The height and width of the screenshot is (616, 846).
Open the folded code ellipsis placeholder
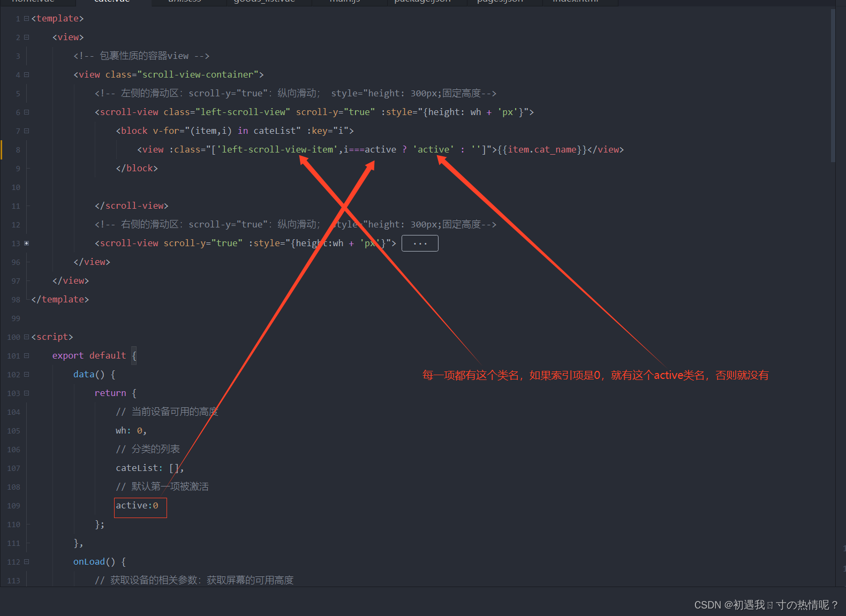pyautogui.click(x=420, y=244)
